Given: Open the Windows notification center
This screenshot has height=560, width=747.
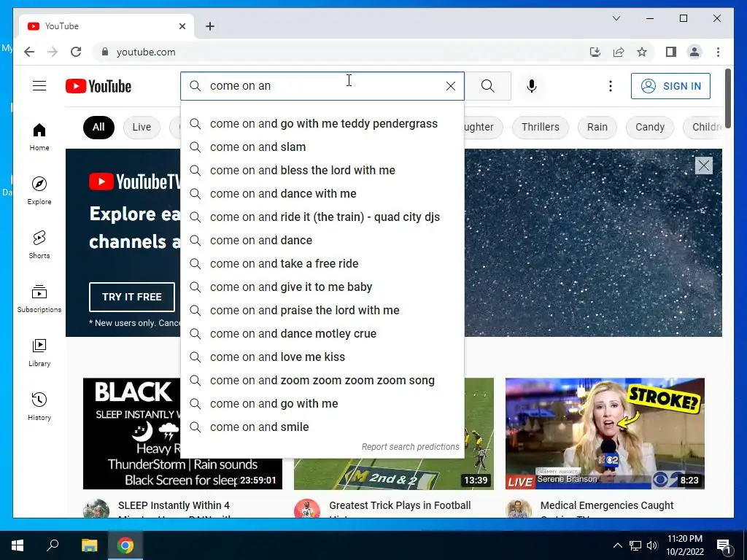Looking at the screenshot, I should [724, 545].
